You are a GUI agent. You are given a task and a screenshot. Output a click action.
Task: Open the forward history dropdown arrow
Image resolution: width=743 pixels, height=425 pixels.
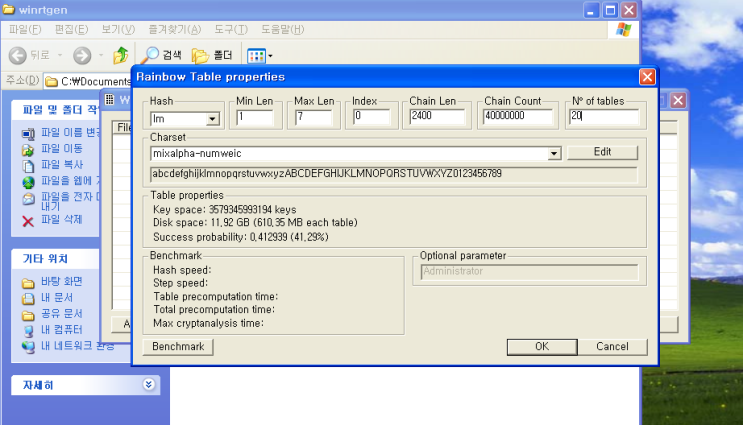[x=101, y=55]
